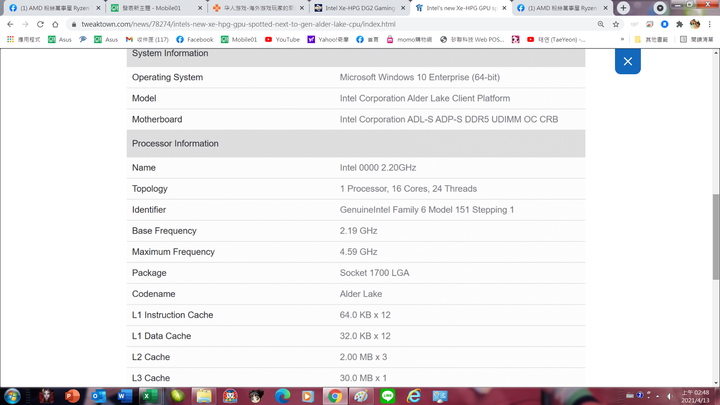Open the YouTube bookmark

pyautogui.click(x=282, y=39)
